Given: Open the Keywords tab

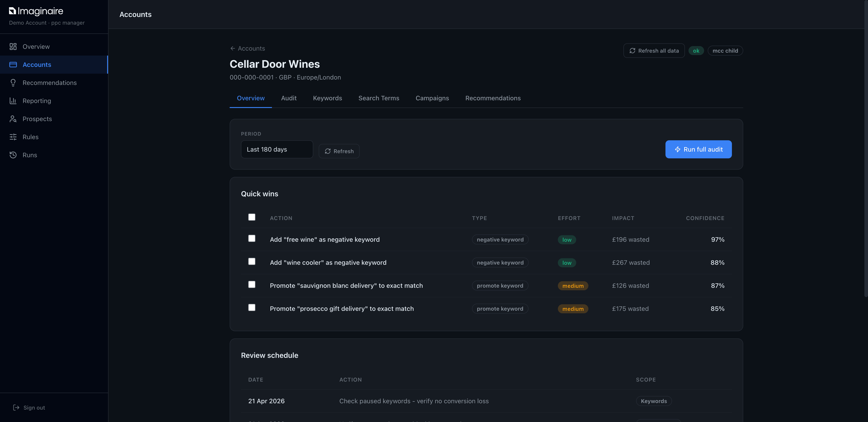Looking at the screenshot, I should point(328,98).
